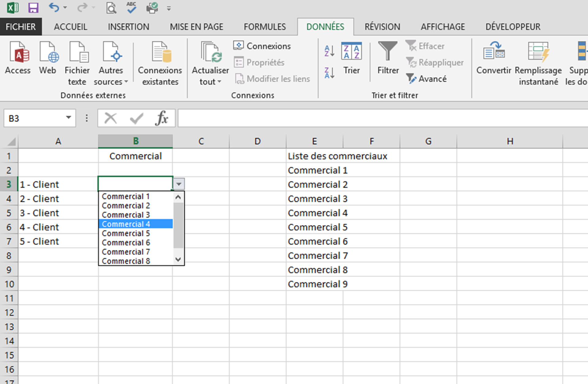This screenshot has height=384, width=588.
Task: Click the B3 validation dropdown arrow
Action: click(x=179, y=184)
